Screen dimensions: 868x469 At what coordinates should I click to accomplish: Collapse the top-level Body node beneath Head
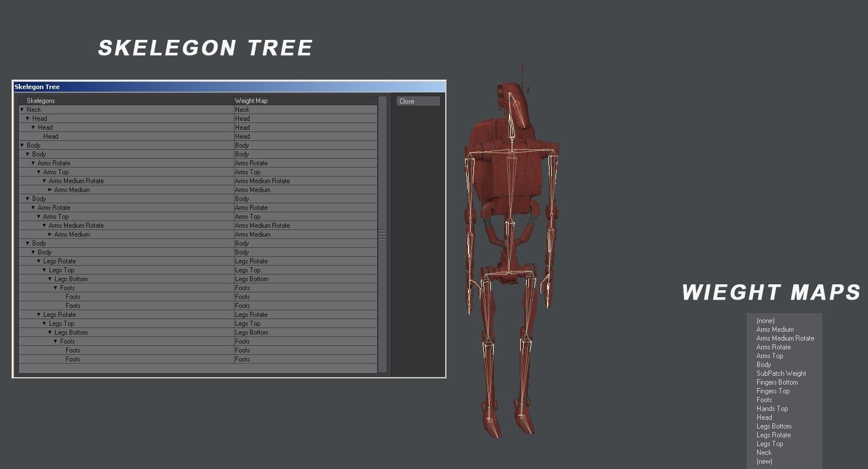[x=22, y=145]
